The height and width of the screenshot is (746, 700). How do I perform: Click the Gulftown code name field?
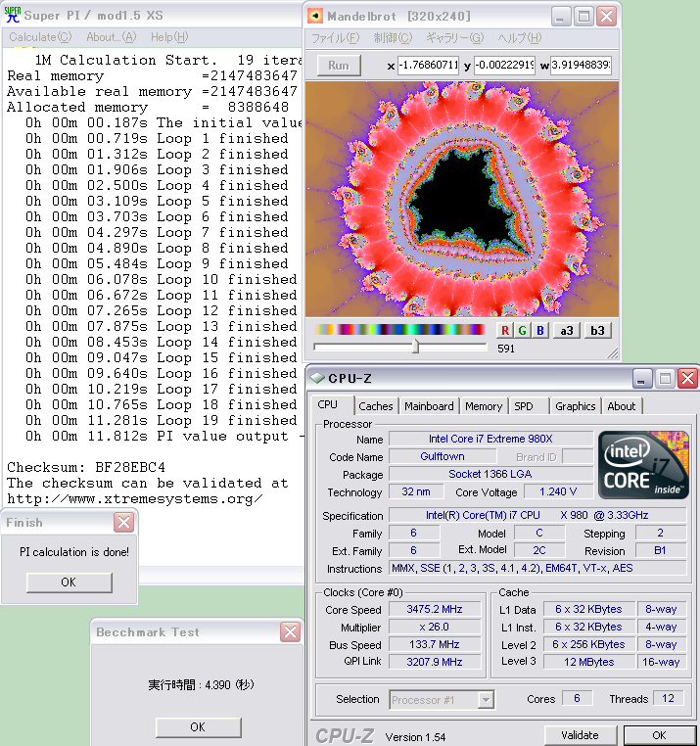443,456
